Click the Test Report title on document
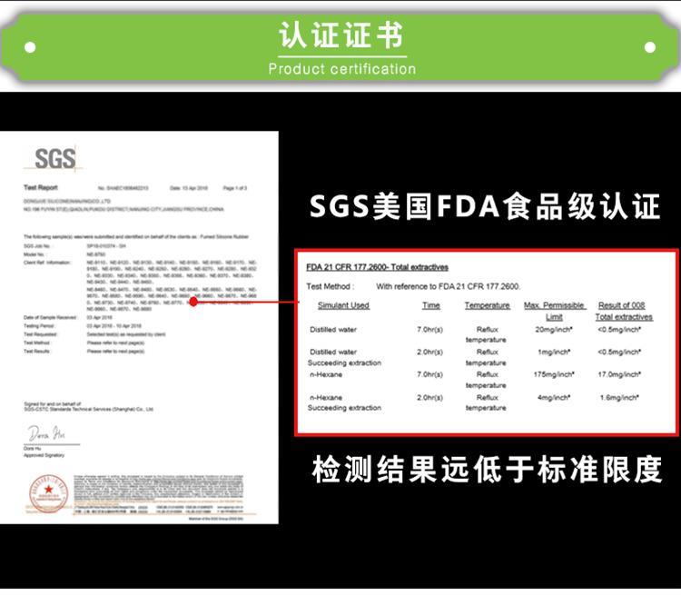 click(x=40, y=187)
